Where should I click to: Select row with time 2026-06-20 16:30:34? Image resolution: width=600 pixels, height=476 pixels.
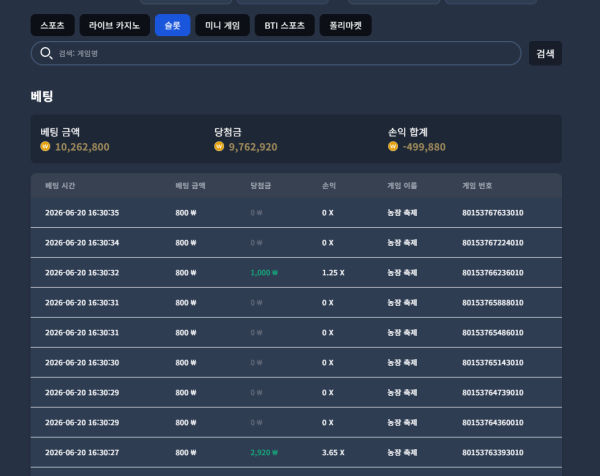point(296,243)
